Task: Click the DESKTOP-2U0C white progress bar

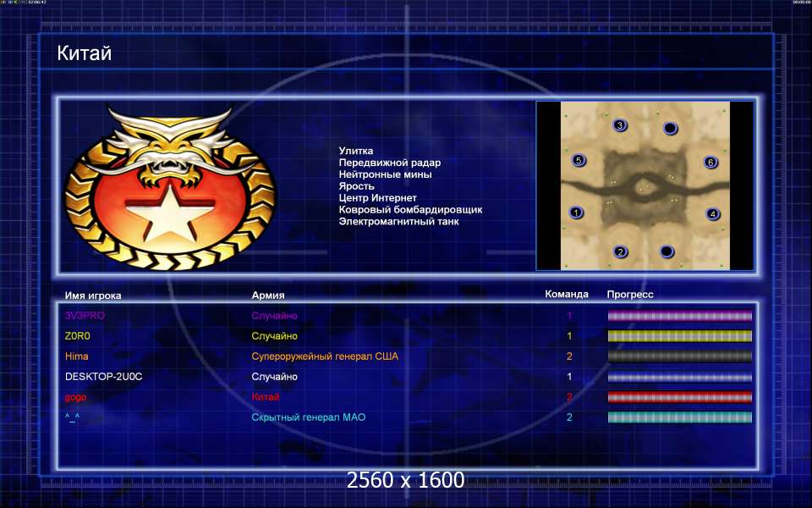Action: click(x=679, y=377)
